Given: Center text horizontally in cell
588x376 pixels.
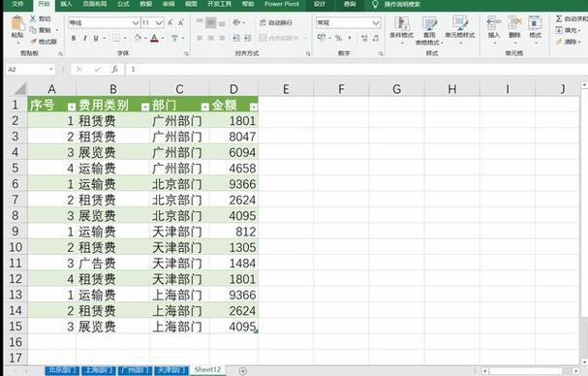Looking at the screenshot, I should [x=211, y=38].
